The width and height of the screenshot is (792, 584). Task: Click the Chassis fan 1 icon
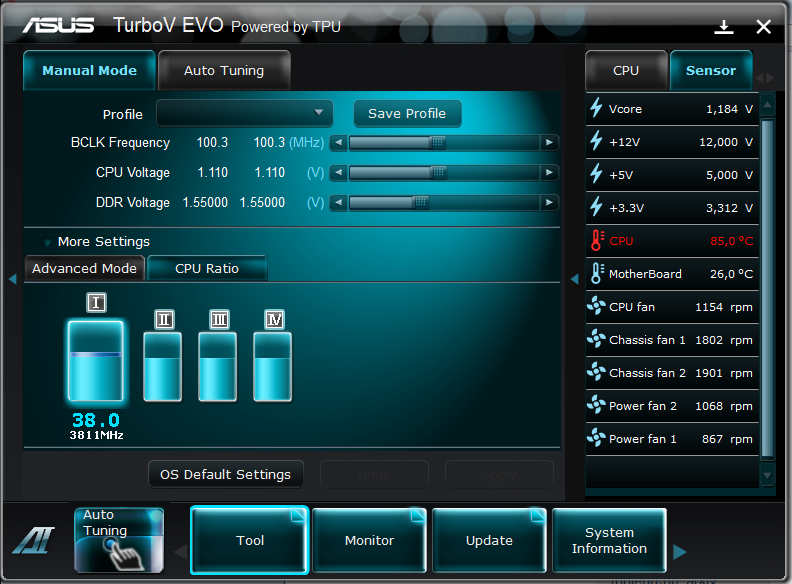[x=597, y=338]
